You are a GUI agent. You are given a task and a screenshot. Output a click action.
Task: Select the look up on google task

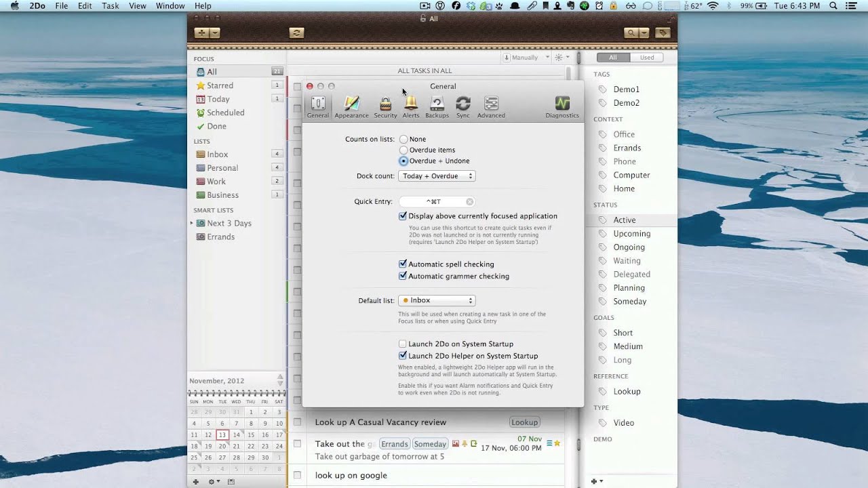coord(351,475)
